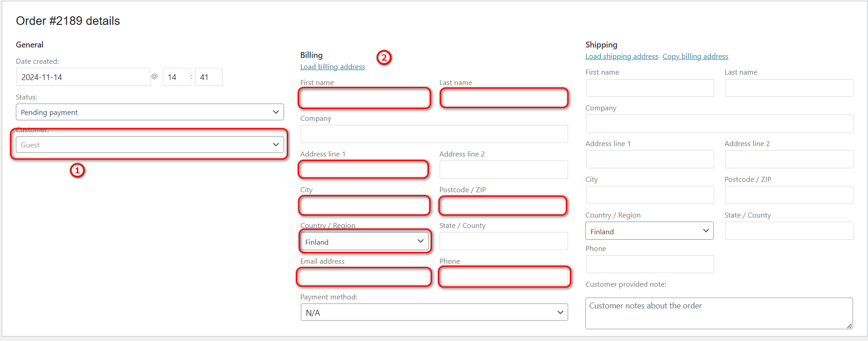The width and height of the screenshot is (868, 341).
Task: Open the order Status dropdown
Action: [x=149, y=112]
